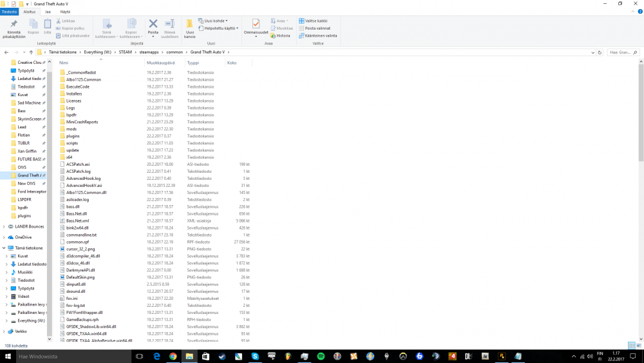The width and height of the screenshot is (644, 363).
Task: Click Leikkaa scissors command
Action: (x=66, y=21)
